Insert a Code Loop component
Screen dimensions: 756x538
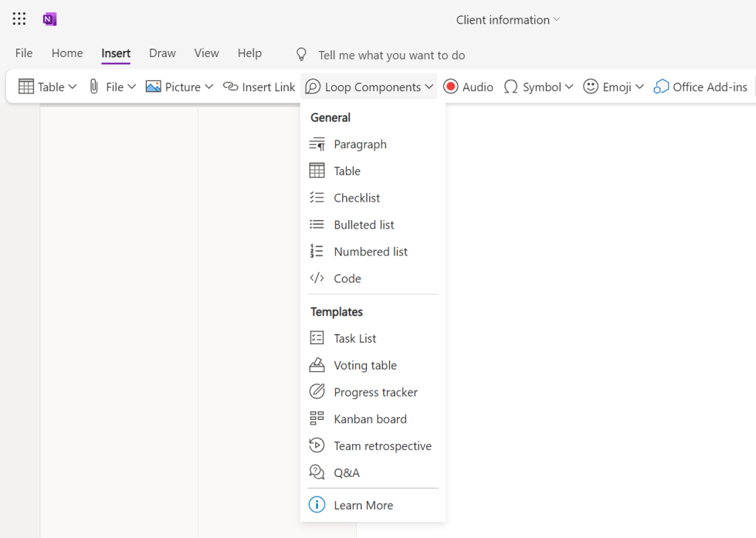(347, 278)
